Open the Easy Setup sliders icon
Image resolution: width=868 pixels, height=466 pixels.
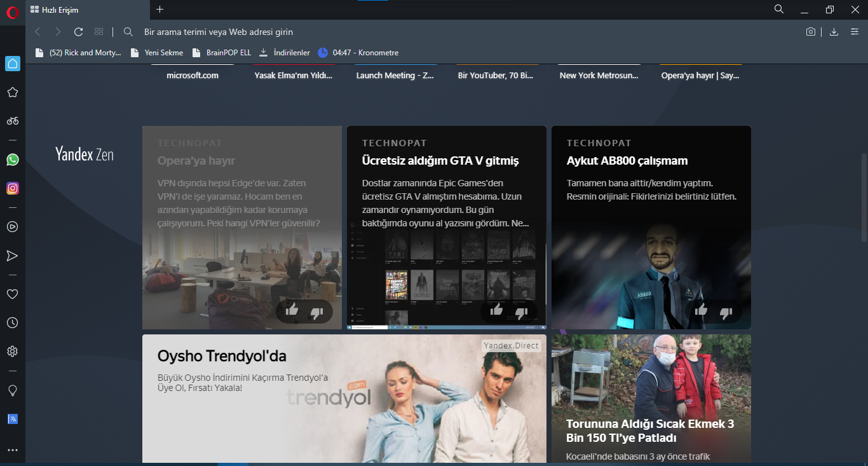[x=855, y=32]
